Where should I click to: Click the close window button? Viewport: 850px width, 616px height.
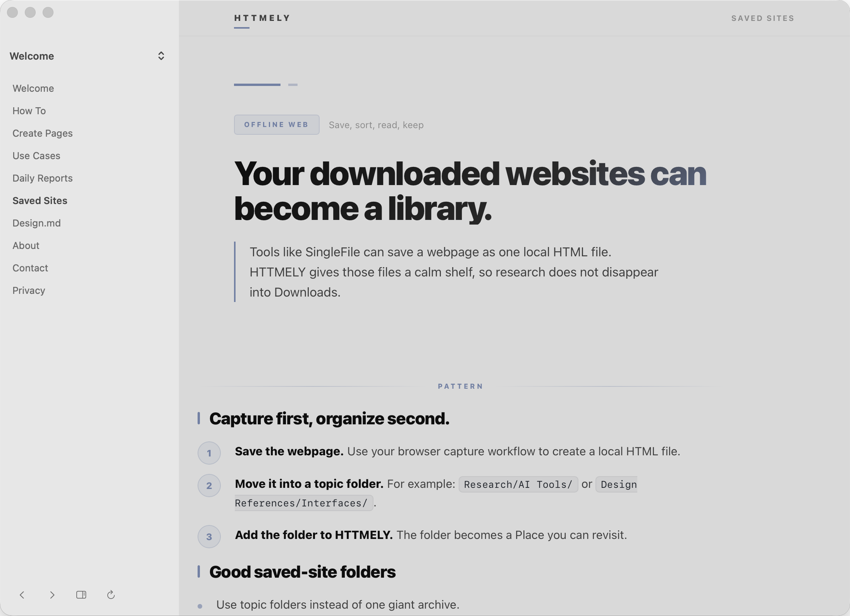12,12
